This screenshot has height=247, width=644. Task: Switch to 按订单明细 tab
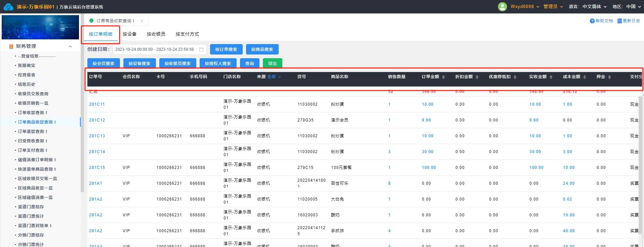click(x=100, y=34)
